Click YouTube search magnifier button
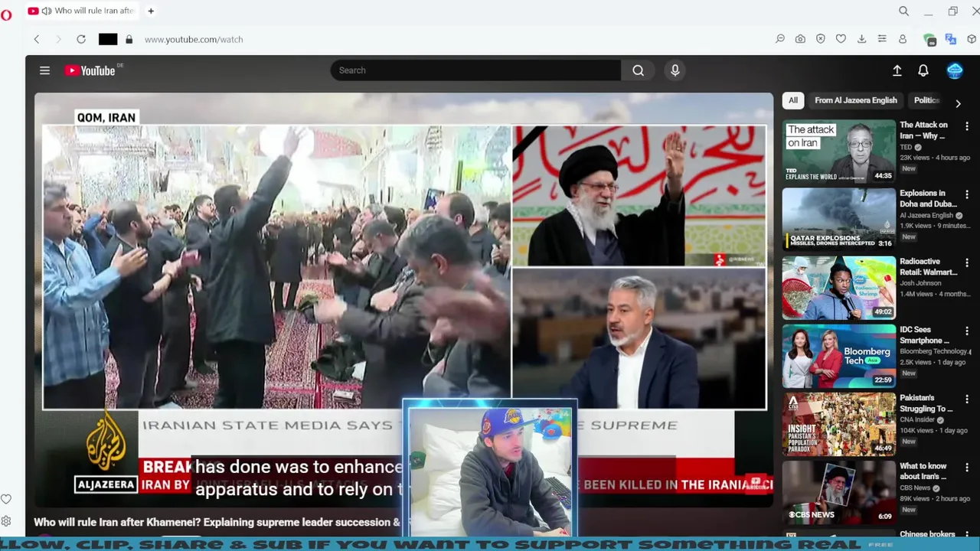Viewport: 980px width, 551px height. 638,70
